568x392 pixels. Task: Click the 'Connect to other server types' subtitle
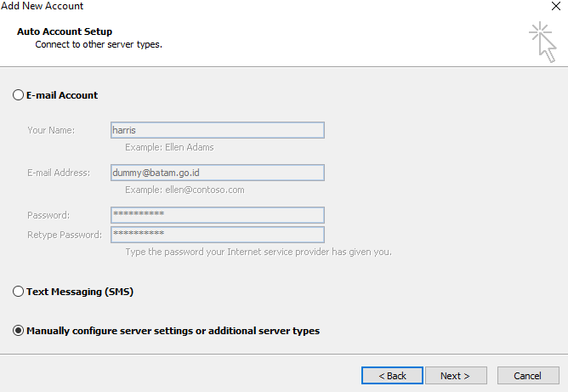point(98,44)
